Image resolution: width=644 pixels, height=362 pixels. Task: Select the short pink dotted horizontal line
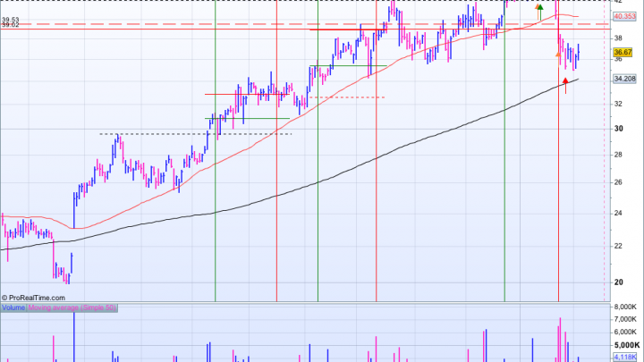click(347, 97)
